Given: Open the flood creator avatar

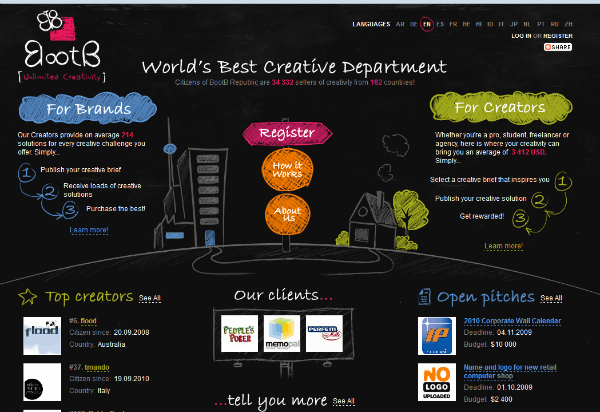Looking at the screenshot, I should (x=42, y=335).
